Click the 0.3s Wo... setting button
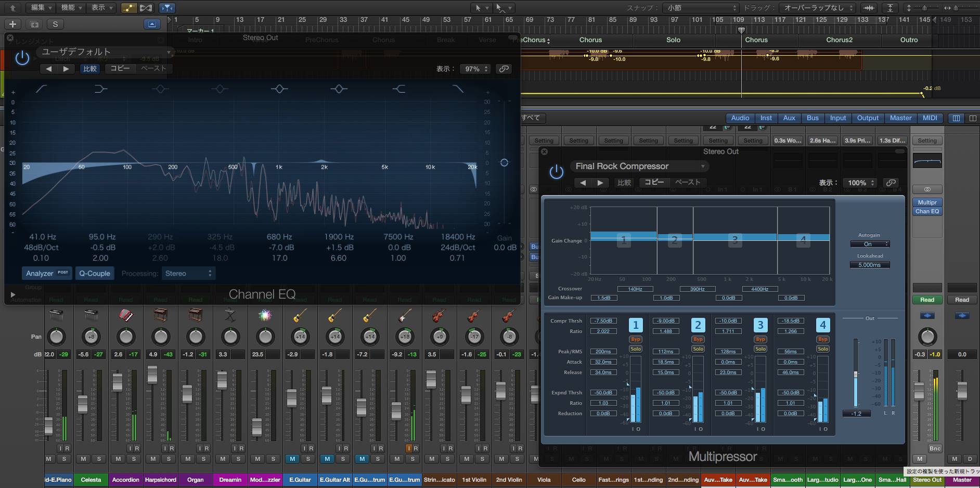 pyautogui.click(x=788, y=140)
